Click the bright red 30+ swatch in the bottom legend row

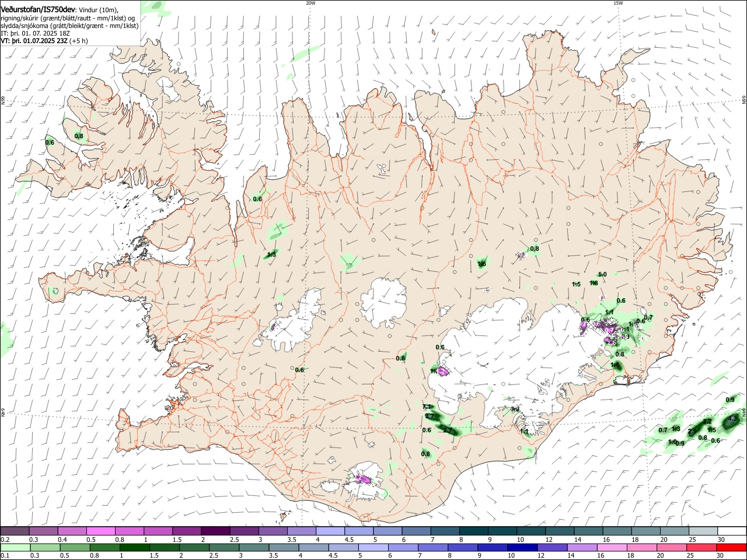tap(732, 547)
